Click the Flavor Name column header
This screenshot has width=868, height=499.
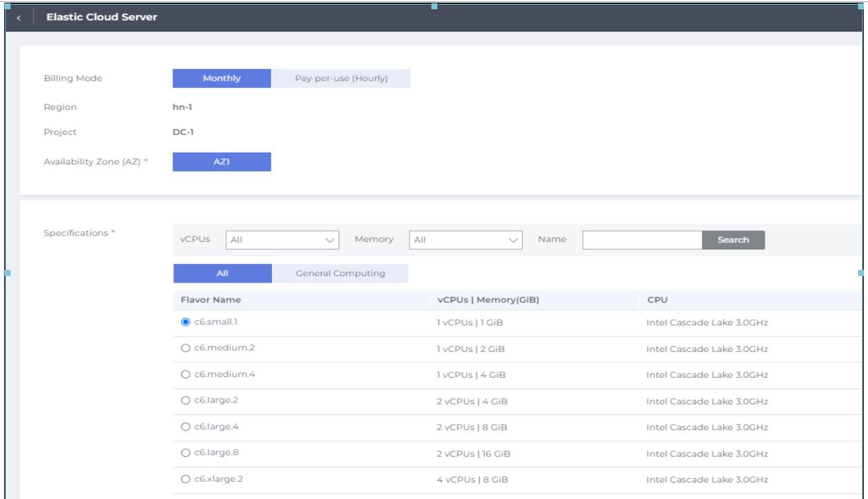(210, 300)
